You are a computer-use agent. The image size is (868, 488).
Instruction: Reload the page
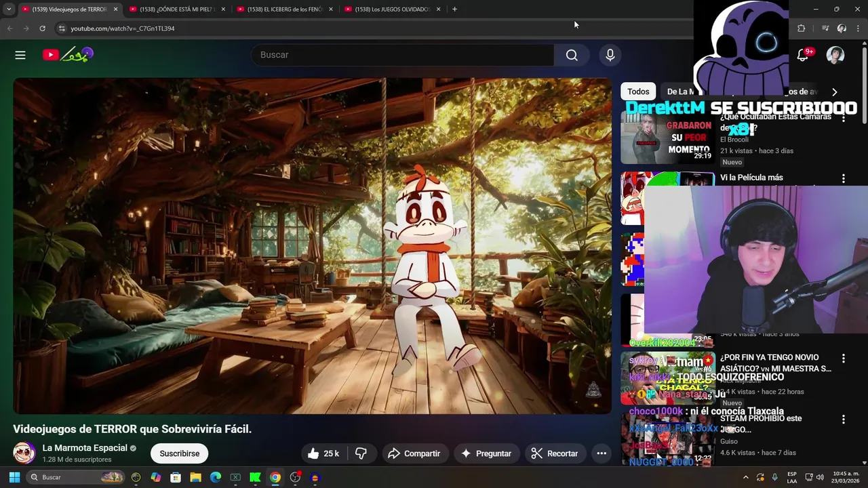coord(42,28)
